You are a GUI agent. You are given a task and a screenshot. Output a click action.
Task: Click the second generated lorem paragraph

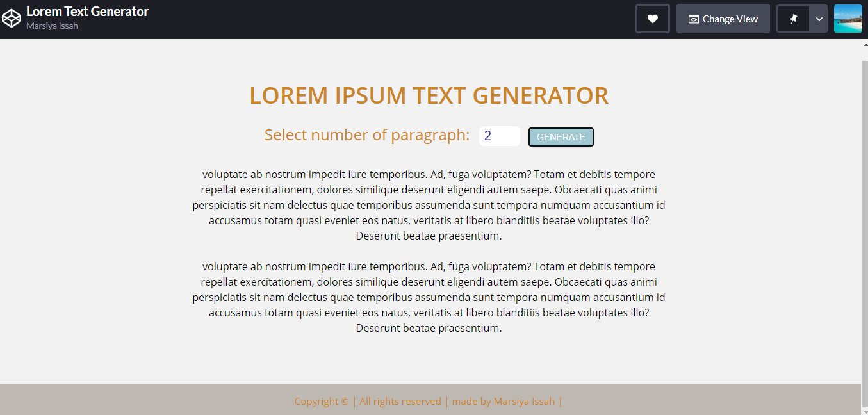[428, 297]
